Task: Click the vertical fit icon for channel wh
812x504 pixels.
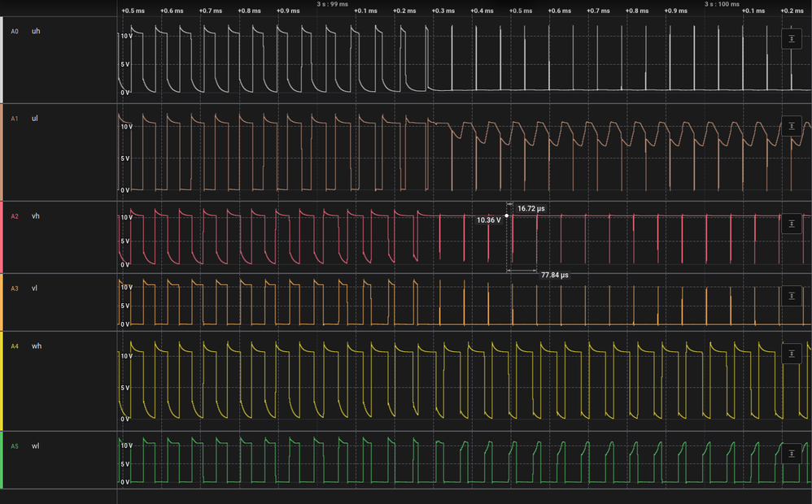Action: click(792, 354)
